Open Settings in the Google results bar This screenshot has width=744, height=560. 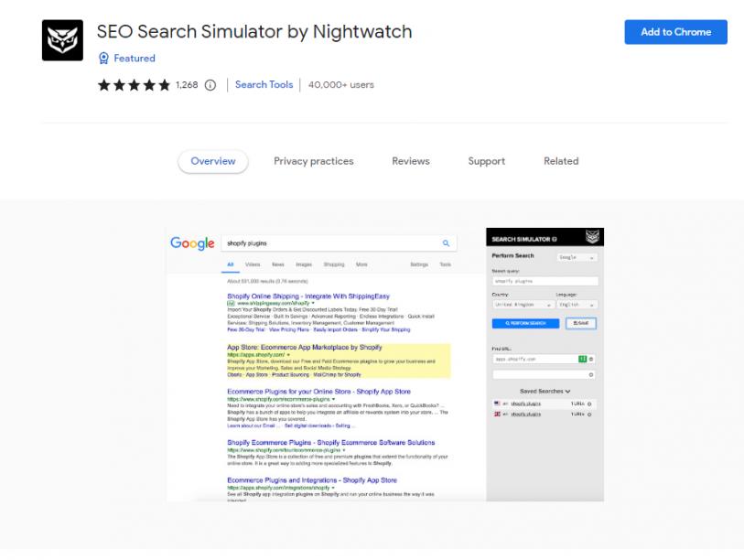[x=419, y=264]
